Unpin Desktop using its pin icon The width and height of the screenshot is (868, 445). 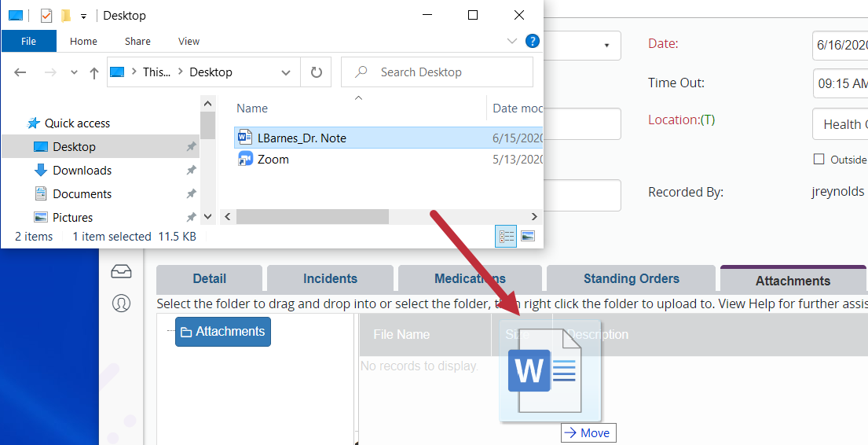pos(191,146)
